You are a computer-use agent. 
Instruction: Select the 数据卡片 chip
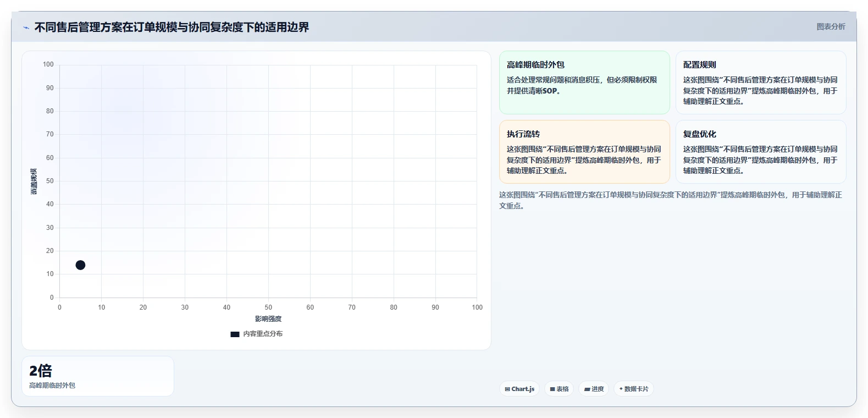coord(634,389)
